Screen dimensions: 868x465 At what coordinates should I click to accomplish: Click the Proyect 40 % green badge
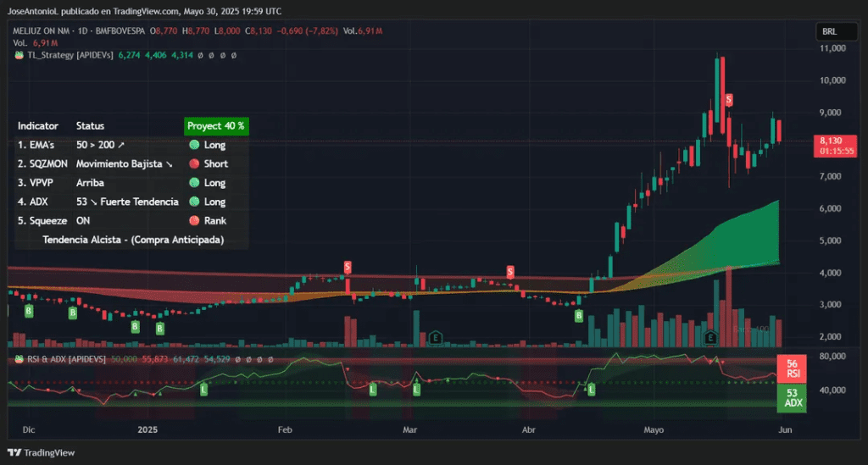click(x=216, y=125)
